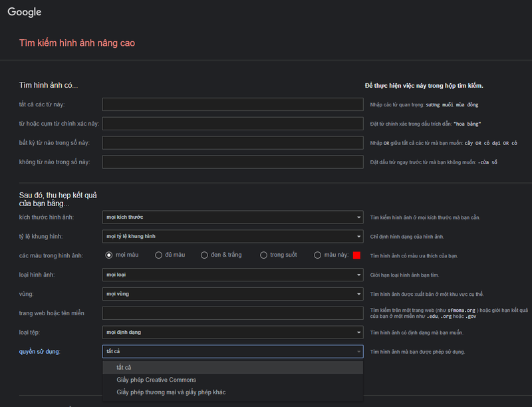Screen dimensions: 532x407
Task: Choose the 'đen & trắng' radio option
Action: click(204, 255)
